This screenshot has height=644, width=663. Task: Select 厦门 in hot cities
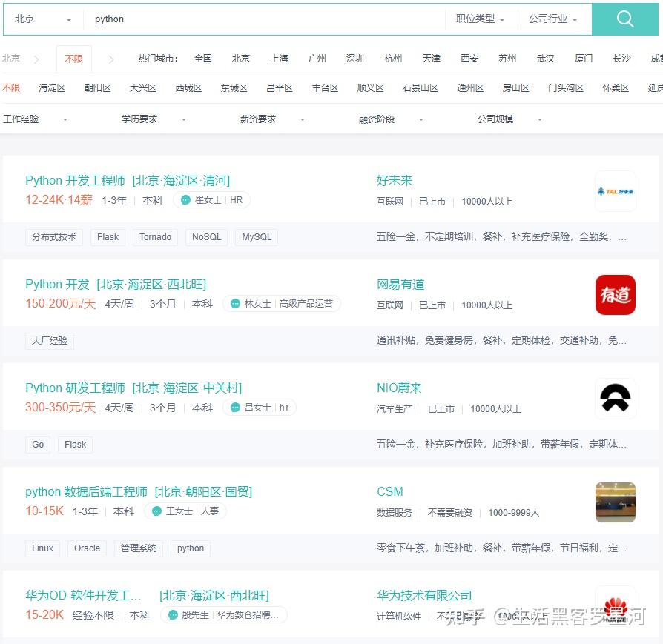click(584, 59)
